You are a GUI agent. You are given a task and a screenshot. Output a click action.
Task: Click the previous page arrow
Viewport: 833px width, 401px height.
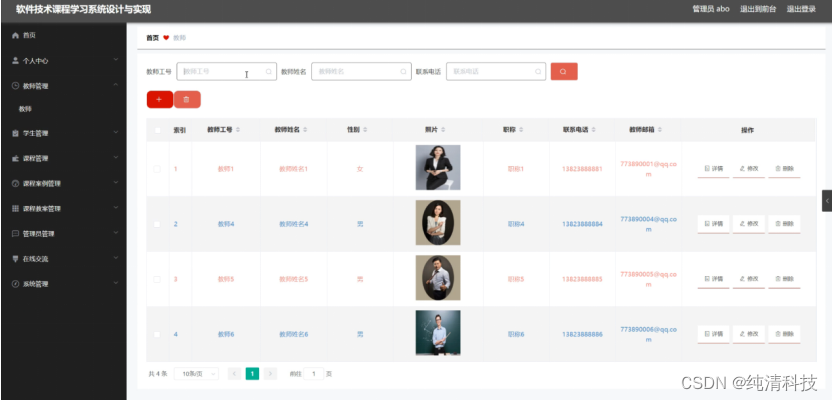click(234, 374)
